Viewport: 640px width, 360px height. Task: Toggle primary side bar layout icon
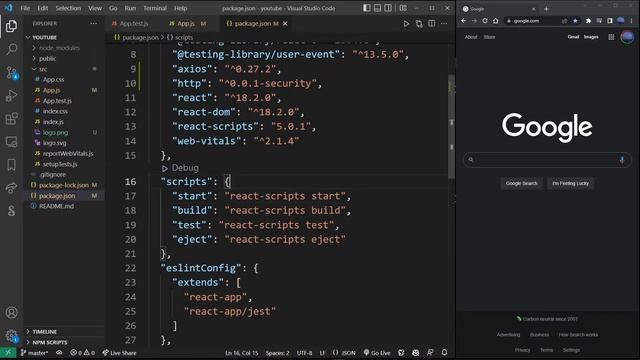point(367,8)
